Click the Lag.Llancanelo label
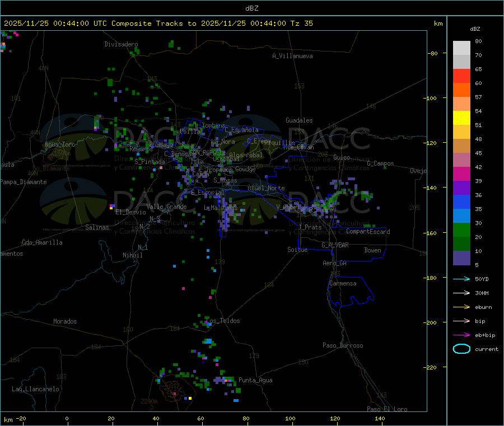The image size is (504, 426). click(35, 389)
